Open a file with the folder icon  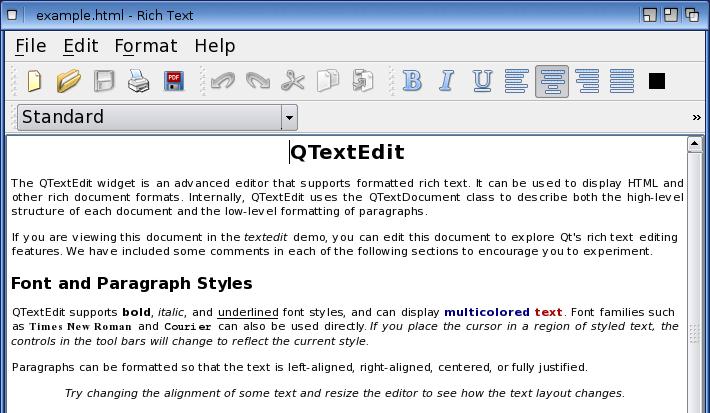coord(69,82)
